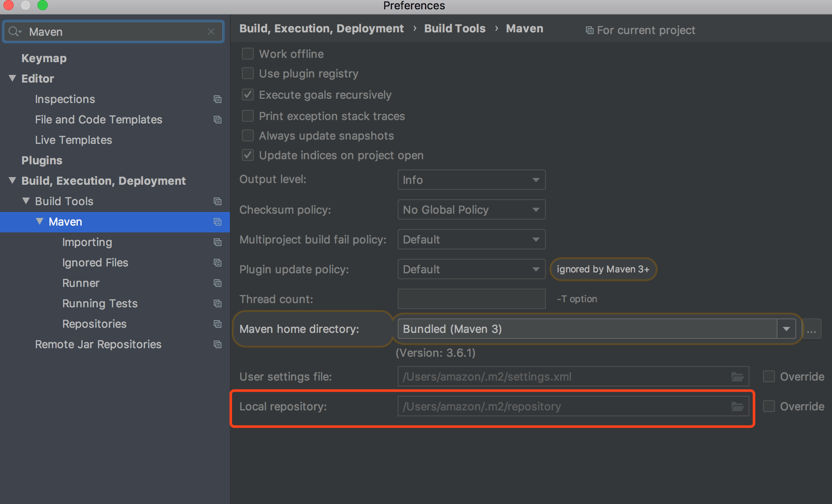Select Live Templates in the tree

[x=73, y=140]
